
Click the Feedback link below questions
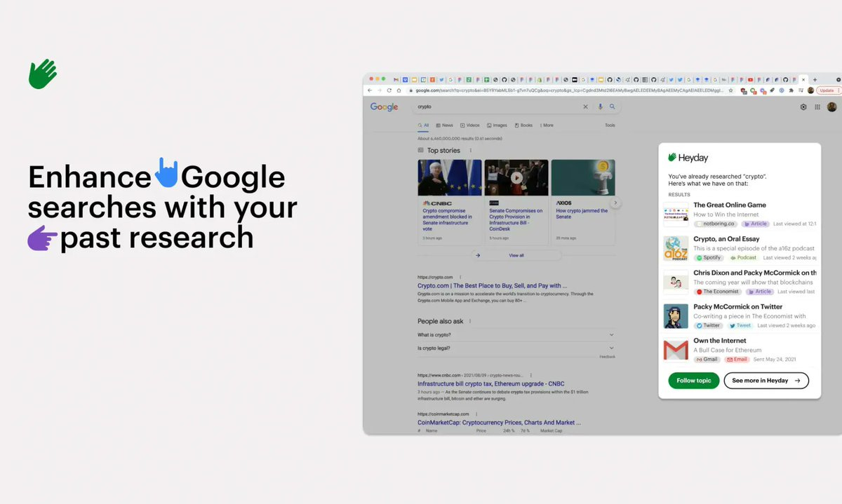608,357
